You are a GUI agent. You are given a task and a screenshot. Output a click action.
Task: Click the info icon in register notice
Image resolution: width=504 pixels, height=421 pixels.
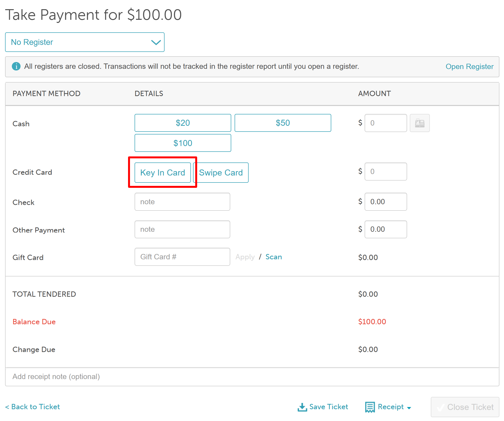point(16,66)
